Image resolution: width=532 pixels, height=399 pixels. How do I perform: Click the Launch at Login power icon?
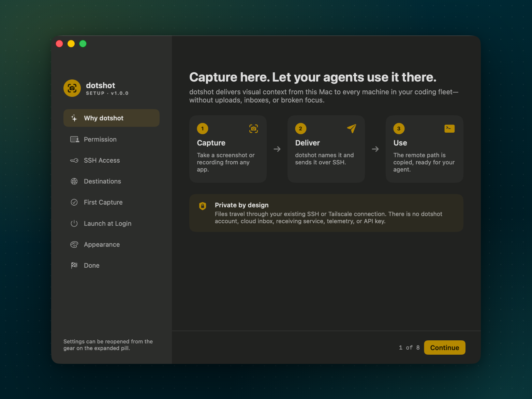pos(74,223)
